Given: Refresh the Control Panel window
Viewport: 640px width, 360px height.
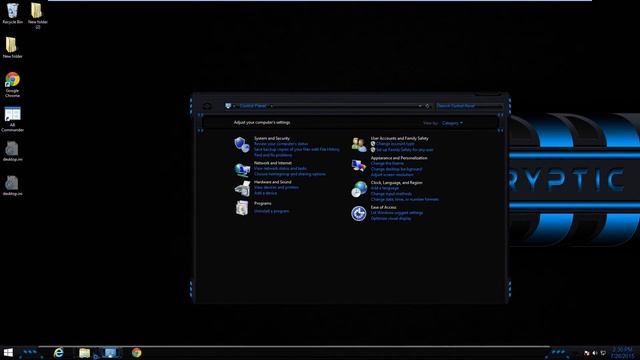Looking at the screenshot, I should pos(427,106).
